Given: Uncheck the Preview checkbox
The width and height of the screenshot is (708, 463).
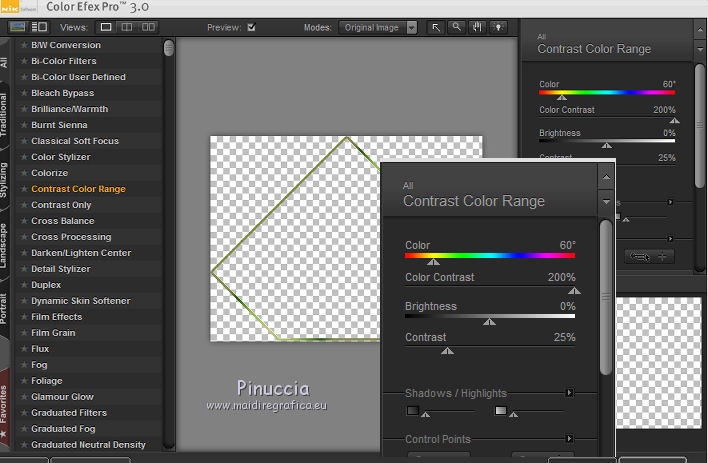Looking at the screenshot, I should 252,27.
